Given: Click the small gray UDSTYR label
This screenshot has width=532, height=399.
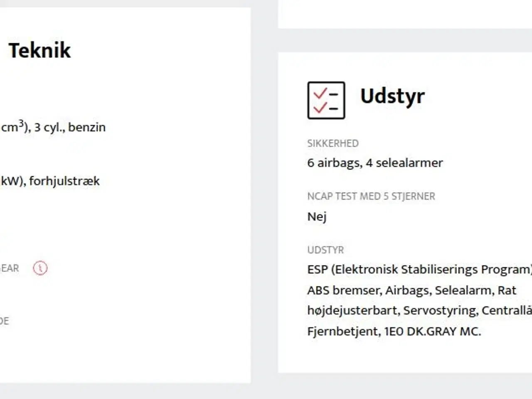Looking at the screenshot, I should [325, 250].
